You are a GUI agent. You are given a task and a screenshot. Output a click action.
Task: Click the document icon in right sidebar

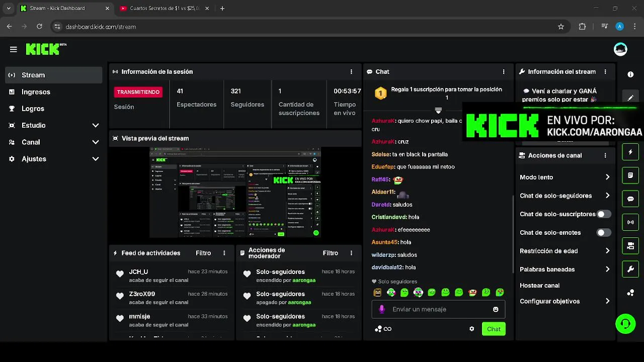(630, 175)
